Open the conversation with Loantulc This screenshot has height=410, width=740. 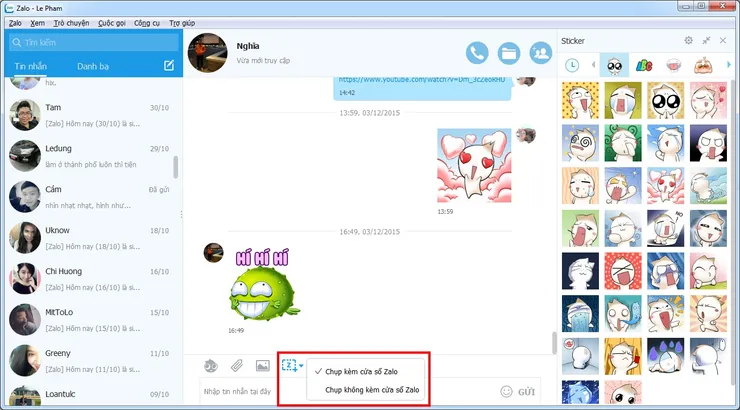tap(93, 394)
